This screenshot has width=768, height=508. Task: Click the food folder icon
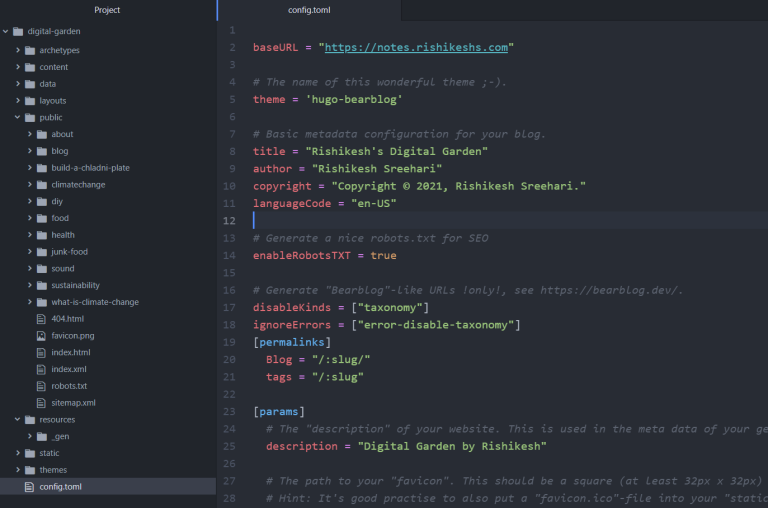coord(42,218)
